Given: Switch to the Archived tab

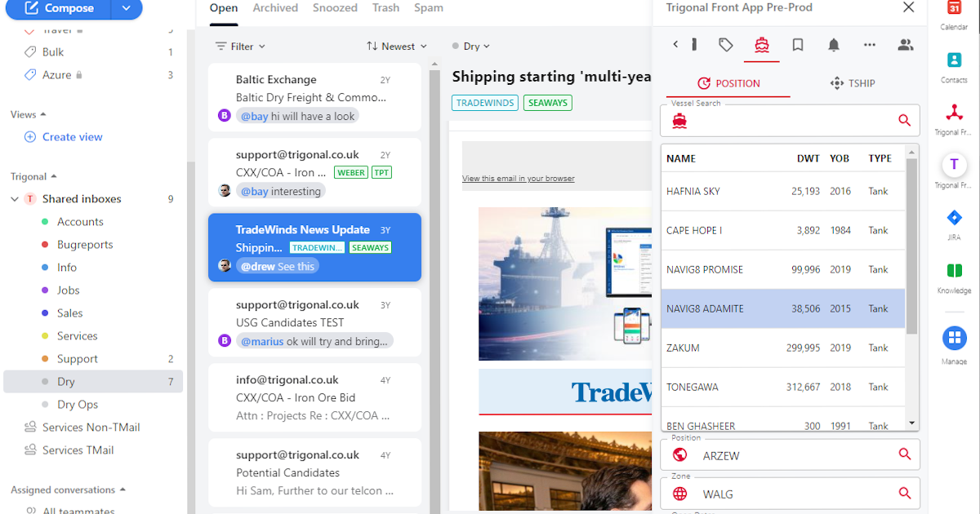Looking at the screenshot, I should [275, 8].
